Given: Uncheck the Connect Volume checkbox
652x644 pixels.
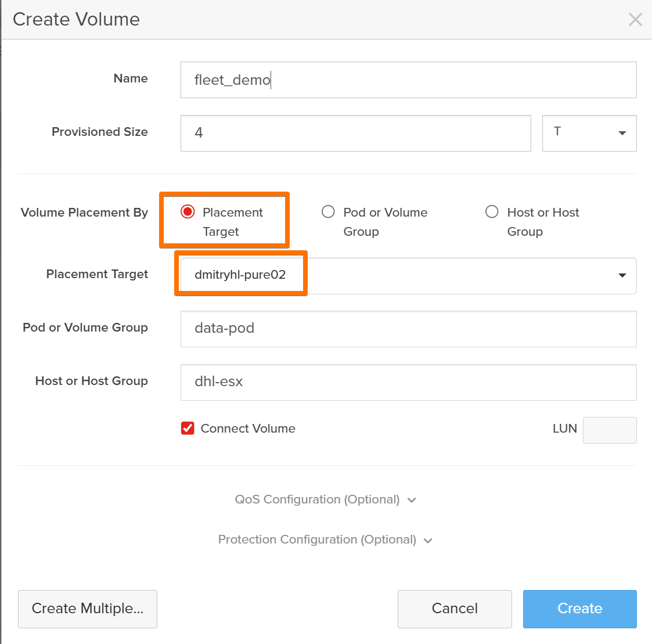Looking at the screenshot, I should (x=188, y=429).
